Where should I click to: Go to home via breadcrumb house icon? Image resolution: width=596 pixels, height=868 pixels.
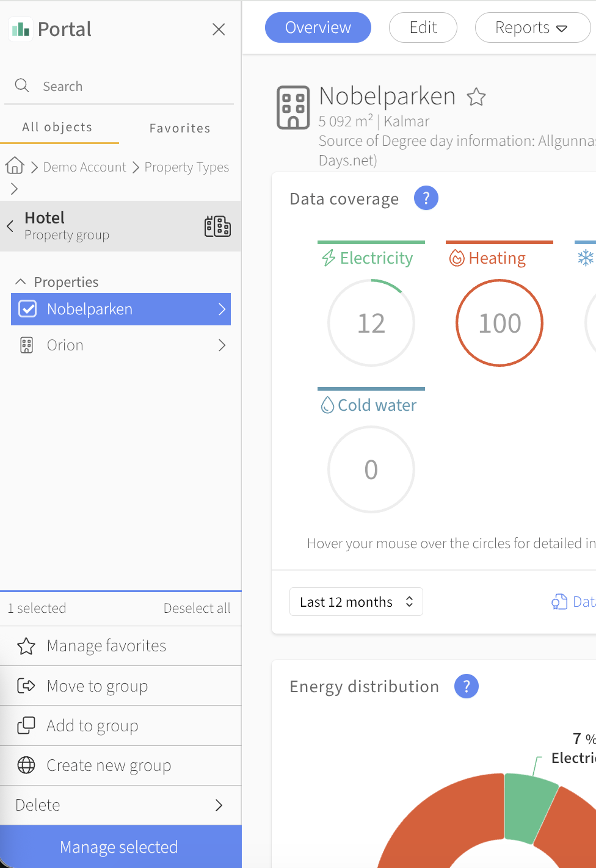pos(15,166)
